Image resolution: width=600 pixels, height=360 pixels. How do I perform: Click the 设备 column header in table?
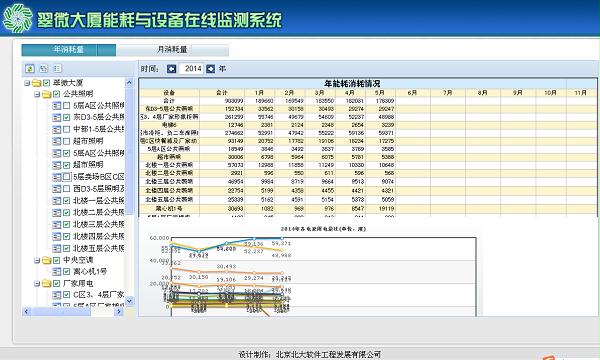(169, 93)
